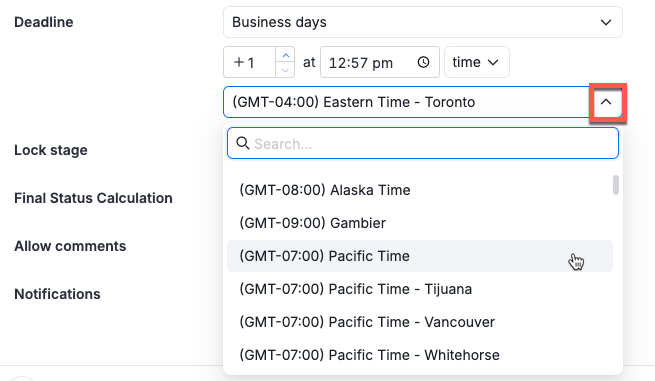Image resolution: width=655 pixels, height=381 pixels.
Task: Select (GMT-08:00) Alaska Time
Action: (420, 190)
